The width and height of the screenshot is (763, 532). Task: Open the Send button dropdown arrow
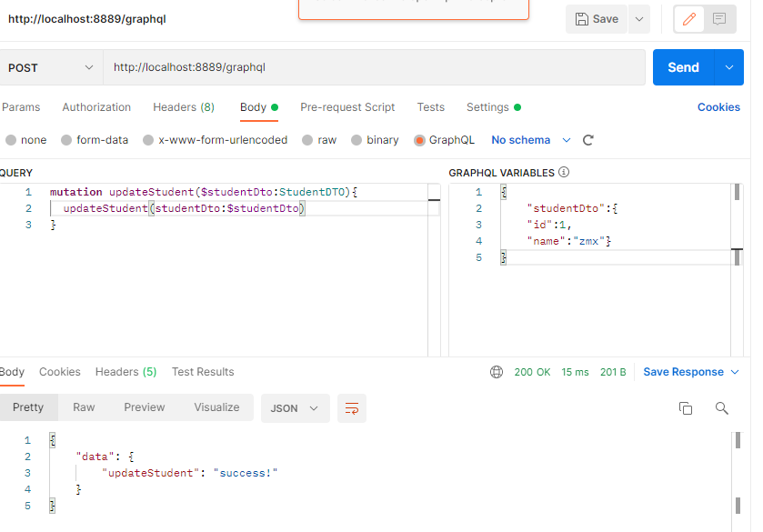point(729,67)
